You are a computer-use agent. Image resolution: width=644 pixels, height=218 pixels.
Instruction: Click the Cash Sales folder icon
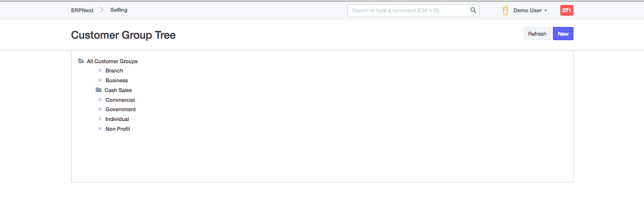[x=98, y=90]
